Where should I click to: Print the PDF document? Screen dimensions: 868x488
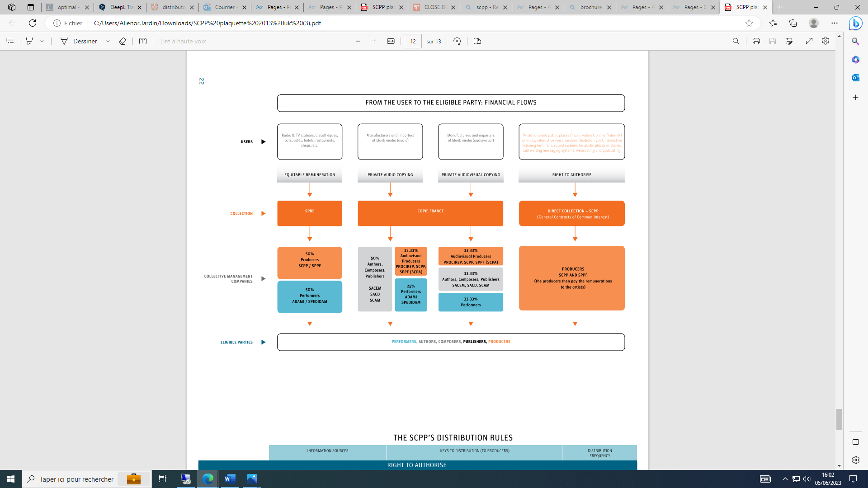point(756,41)
